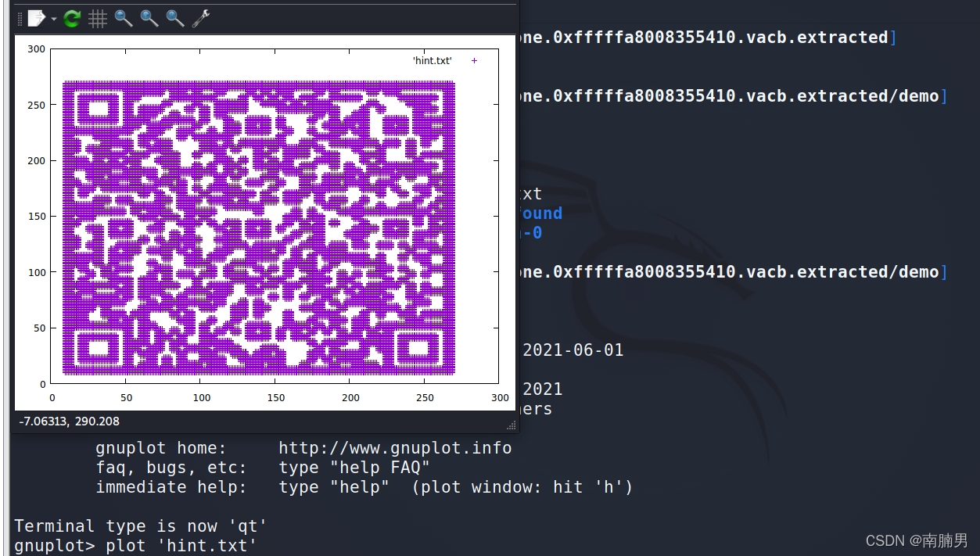
Task: Click the mouse coordinates status text
Action: [x=69, y=421]
